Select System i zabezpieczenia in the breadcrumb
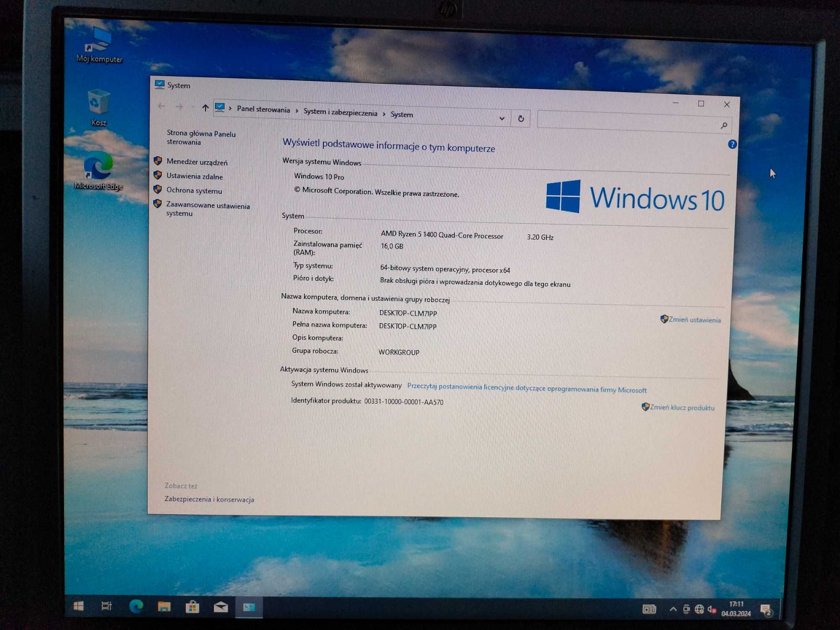Viewport: 840px width, 630px height. coord(340,112)
